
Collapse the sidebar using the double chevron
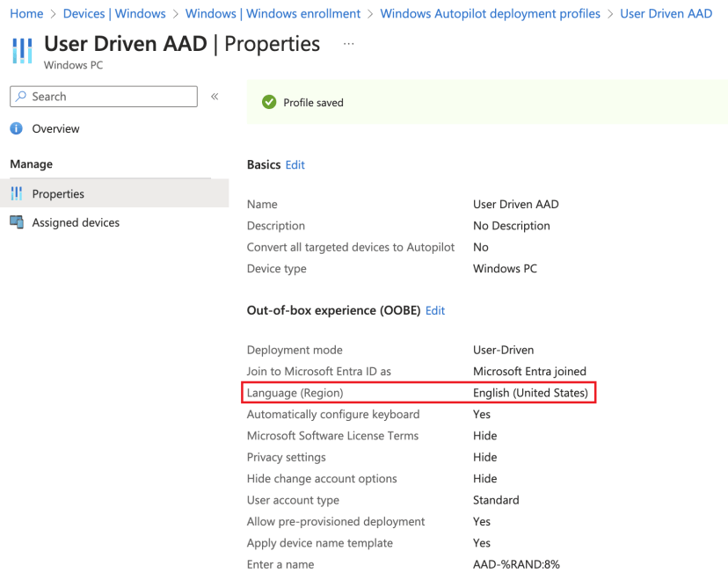[x=215, y=97]
